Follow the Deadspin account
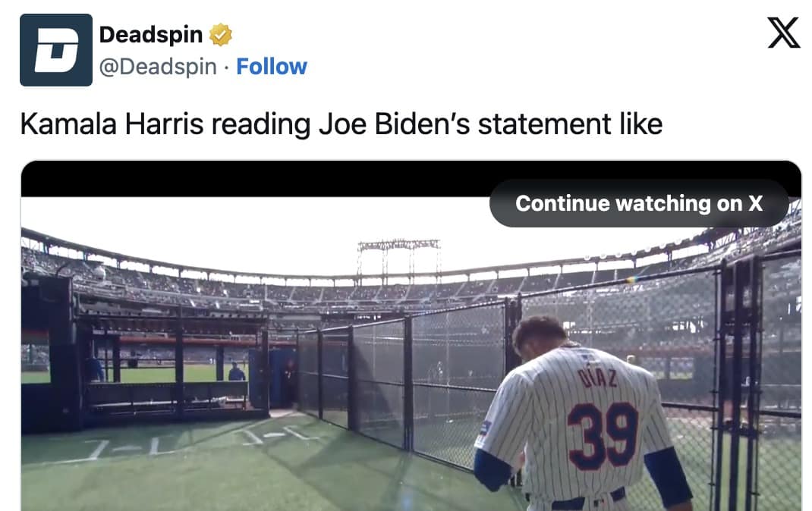The width and height of the screenshot is (812, 511). pyautogui.click(x=272, y=67)
